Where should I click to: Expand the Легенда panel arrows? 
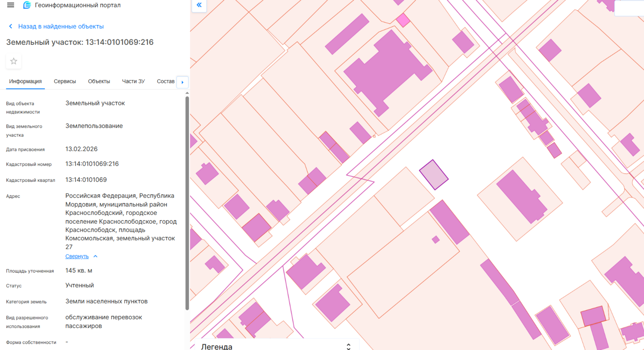[348, 346]
